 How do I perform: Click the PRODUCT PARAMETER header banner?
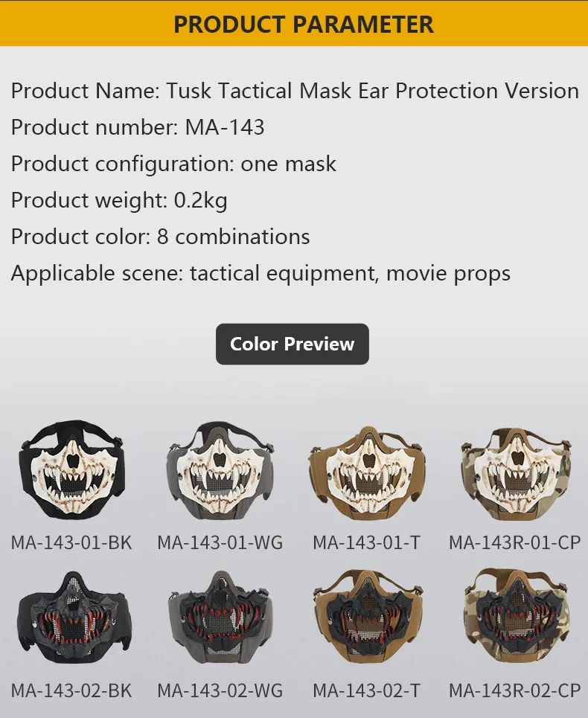[294, 23]
